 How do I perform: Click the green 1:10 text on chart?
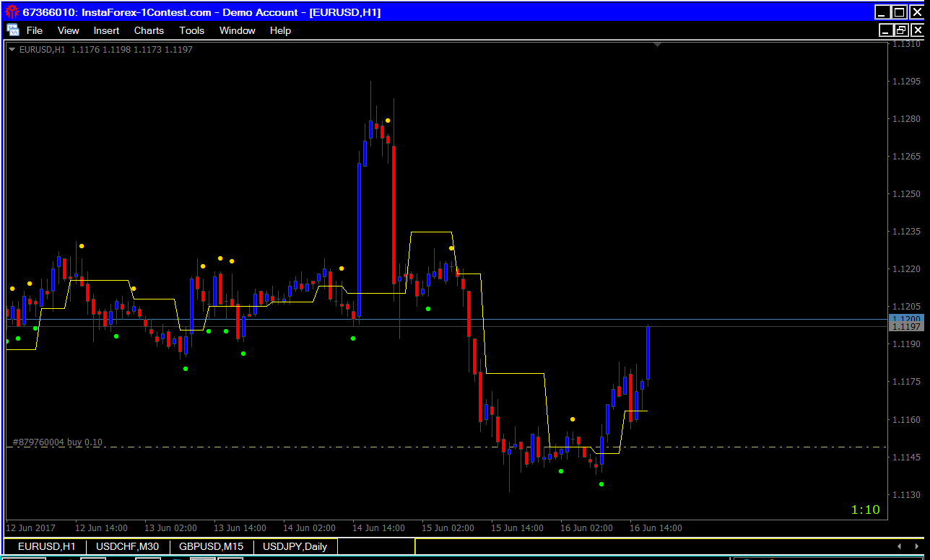[866, 509]
